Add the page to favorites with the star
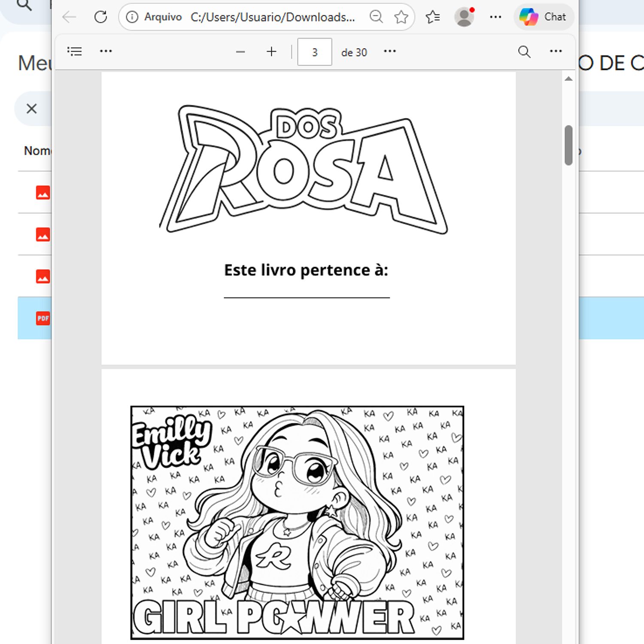The image size is (644, 644). tap(401, 17)
